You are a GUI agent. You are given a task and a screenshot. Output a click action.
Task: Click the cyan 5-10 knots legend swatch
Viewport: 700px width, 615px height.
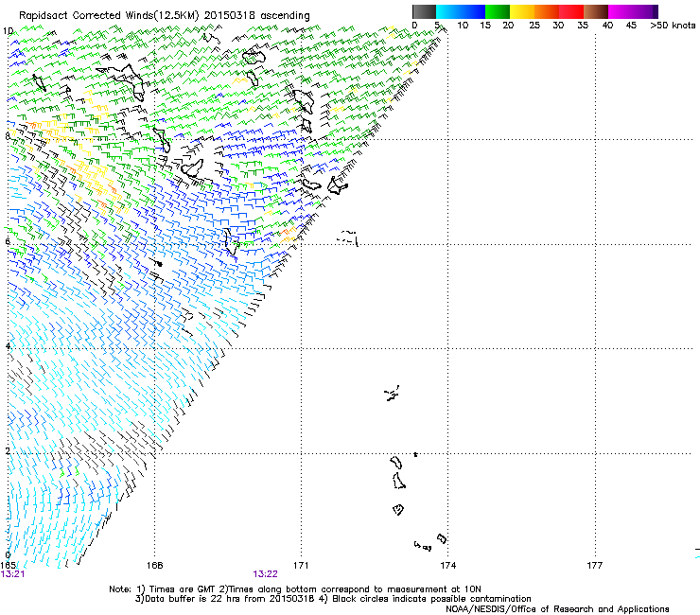tap(448, 11)
